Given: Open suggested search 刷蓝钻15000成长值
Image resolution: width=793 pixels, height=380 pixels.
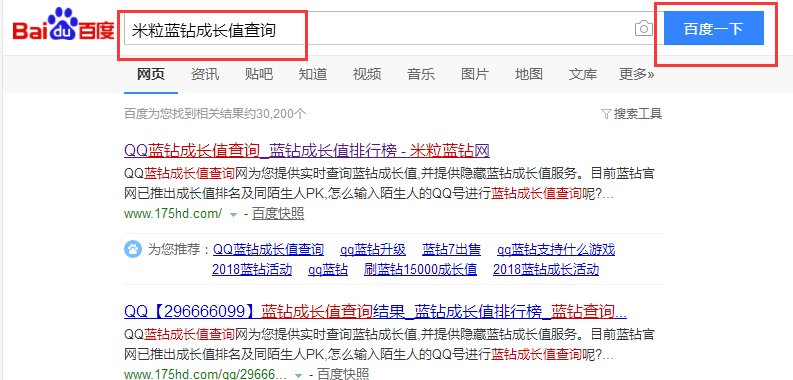Looking at the screenshot, I should [x=420, y=269].
